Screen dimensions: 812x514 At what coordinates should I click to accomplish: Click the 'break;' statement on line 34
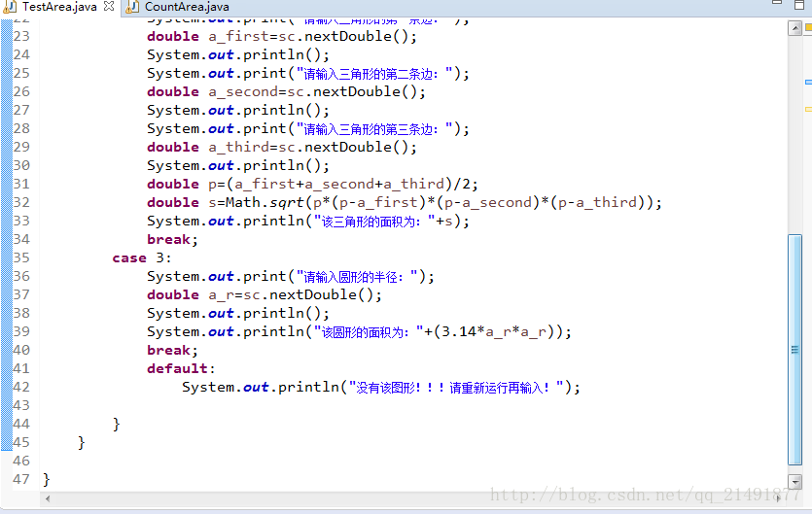point(172,240)
